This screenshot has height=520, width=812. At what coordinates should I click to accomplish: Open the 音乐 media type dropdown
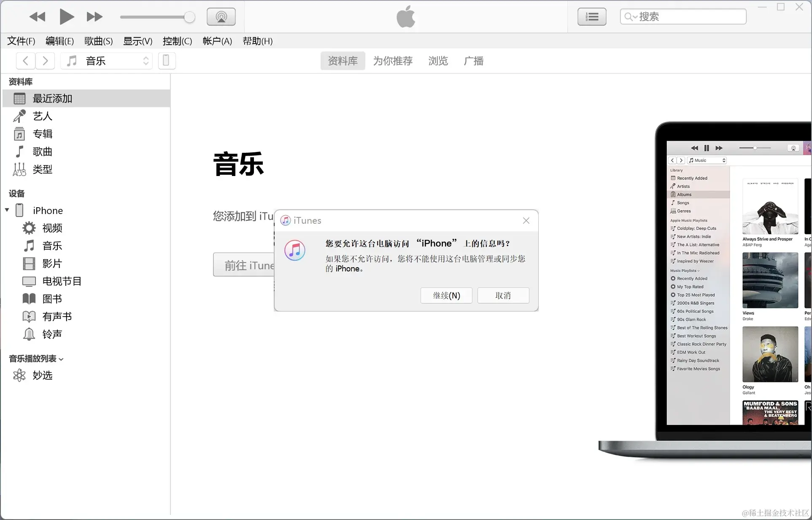click(x=107, y=61)
